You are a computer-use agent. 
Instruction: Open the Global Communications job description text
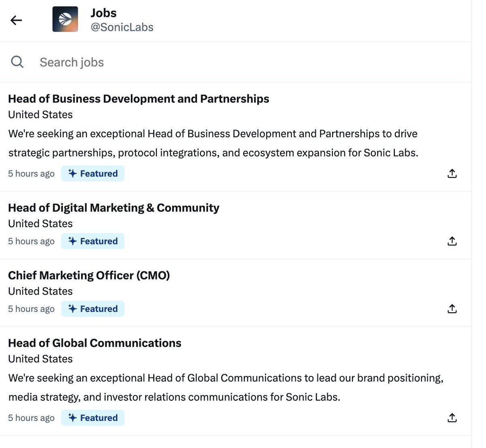point(226,388)
